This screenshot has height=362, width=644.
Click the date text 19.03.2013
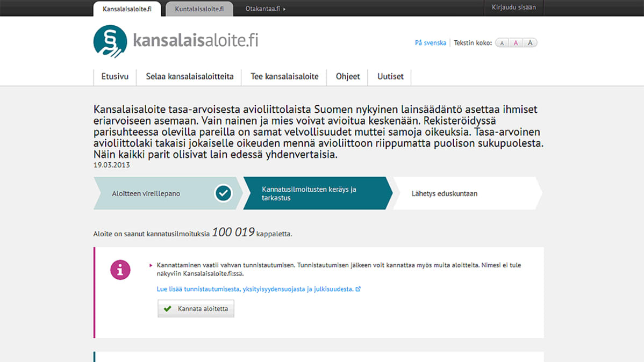[112, 165]
